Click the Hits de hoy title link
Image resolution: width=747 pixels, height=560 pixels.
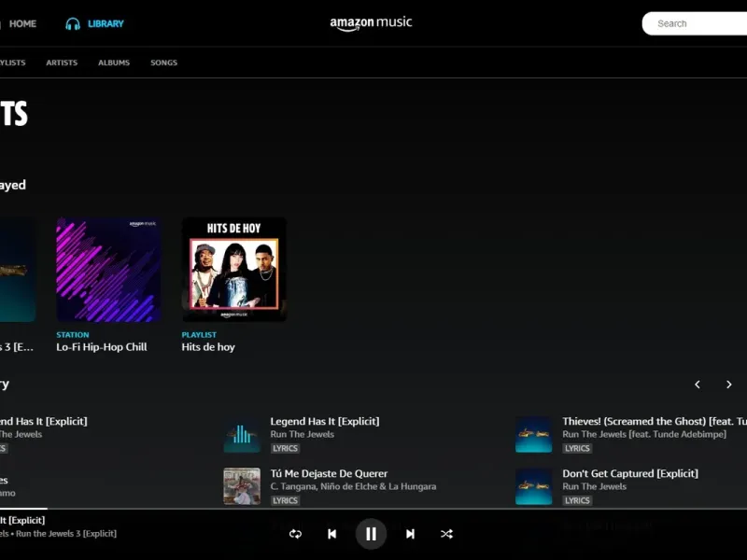point(208,347)
